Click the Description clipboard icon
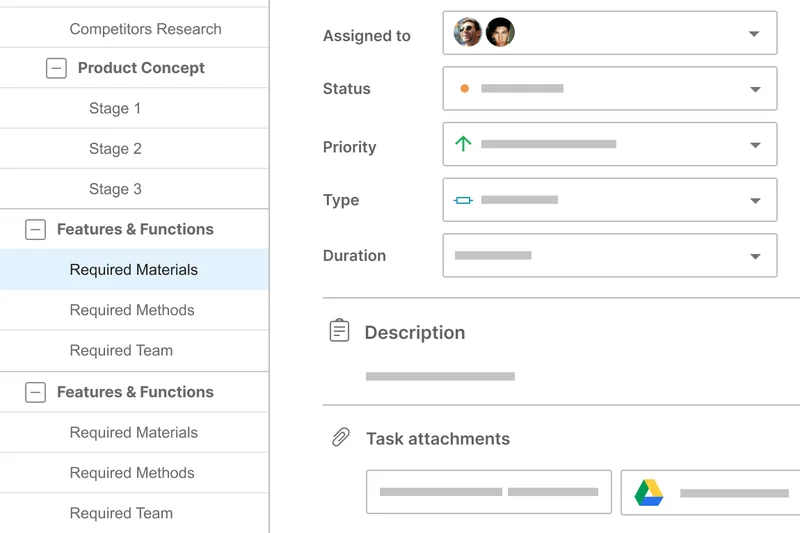800x533 pixels. pyautogui.click(x=340, y=331)
